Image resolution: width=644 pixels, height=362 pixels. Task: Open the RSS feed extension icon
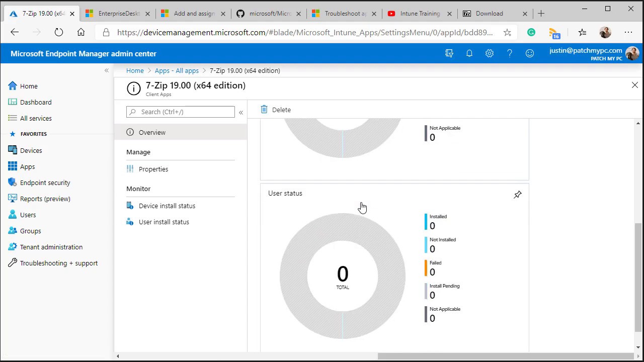pyautogui.click(x=554, y=33)
